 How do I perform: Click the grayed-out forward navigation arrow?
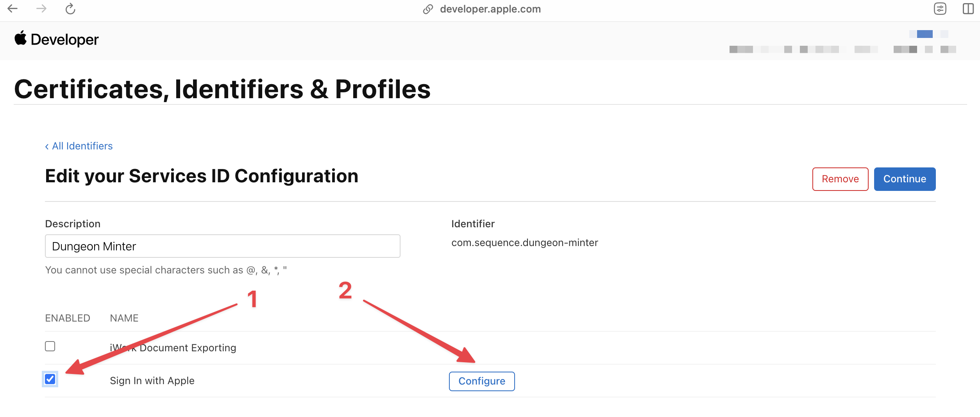coord(41,9)
